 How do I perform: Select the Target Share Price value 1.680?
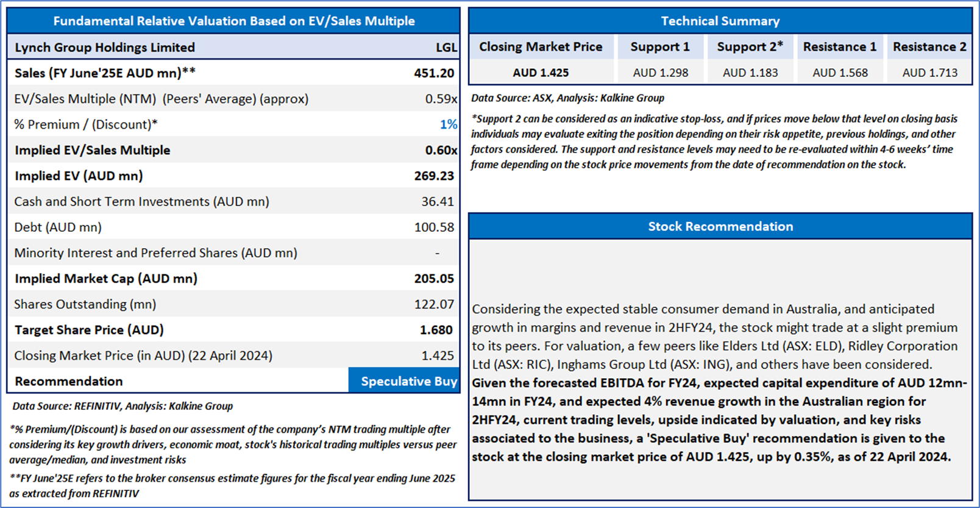(x=436, y=330)
